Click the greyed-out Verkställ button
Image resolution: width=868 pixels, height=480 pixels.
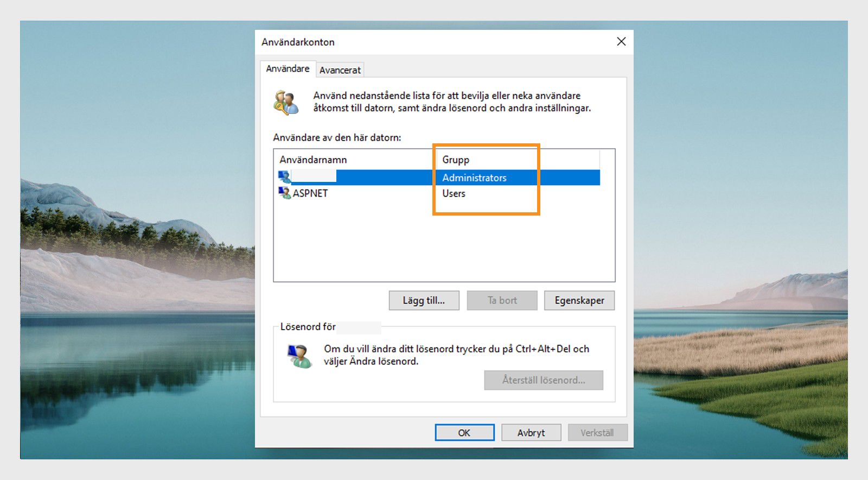click(x=597, y=433)
